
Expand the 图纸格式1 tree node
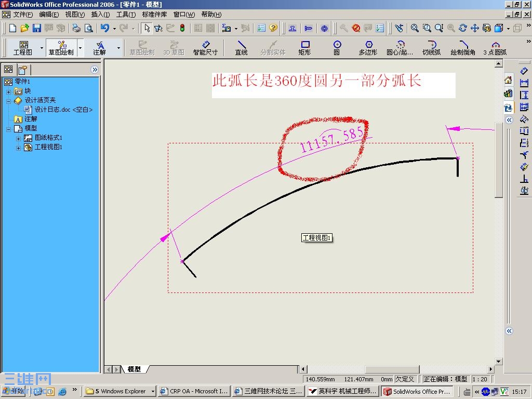coord(19,138)
